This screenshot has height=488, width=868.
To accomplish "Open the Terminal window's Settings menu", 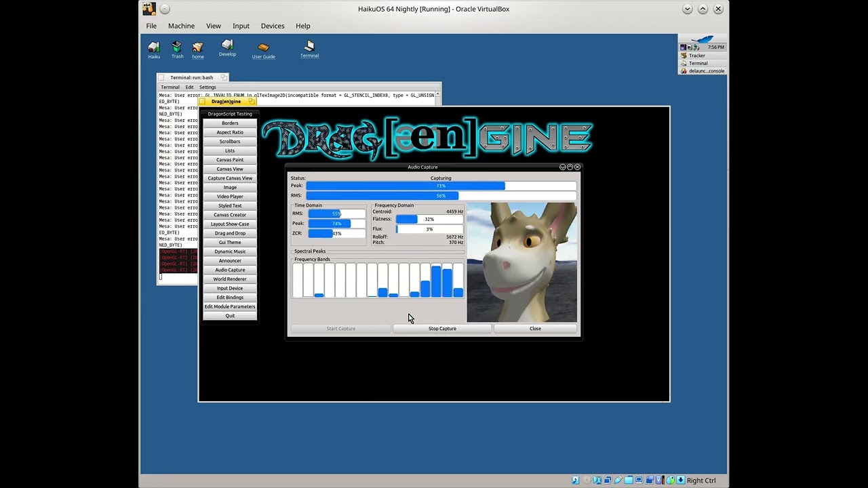I will [208, 87].
